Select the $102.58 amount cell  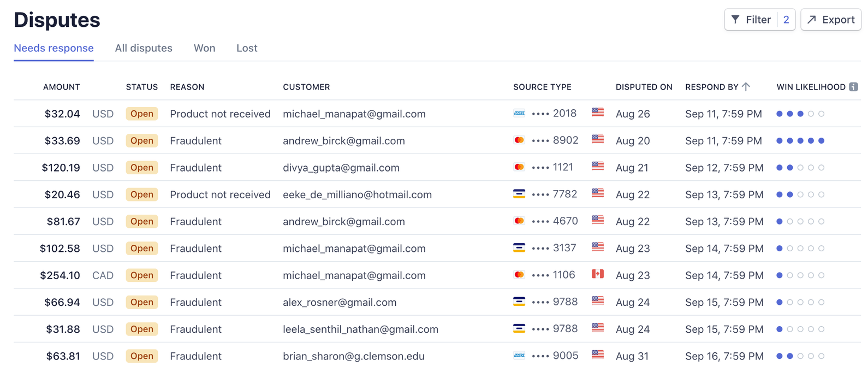click(x=60, y=249)
